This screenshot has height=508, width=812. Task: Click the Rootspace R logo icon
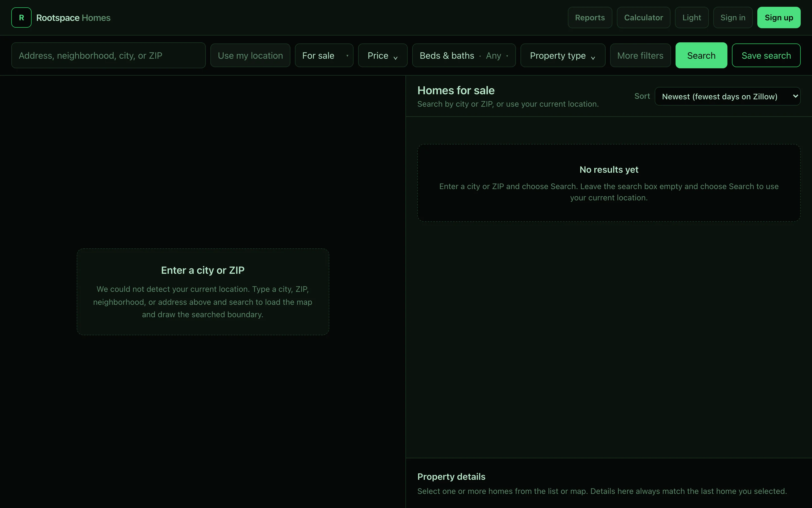(21, 17)
